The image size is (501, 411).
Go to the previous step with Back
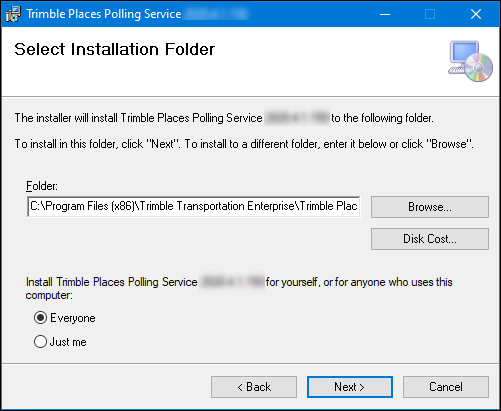(x=254, y=387)
